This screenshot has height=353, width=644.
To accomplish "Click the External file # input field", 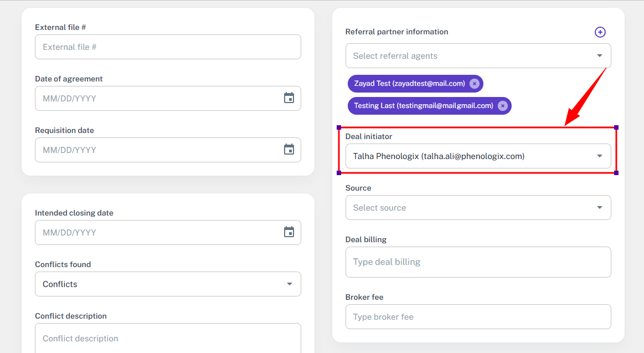I will pos(168,47).
